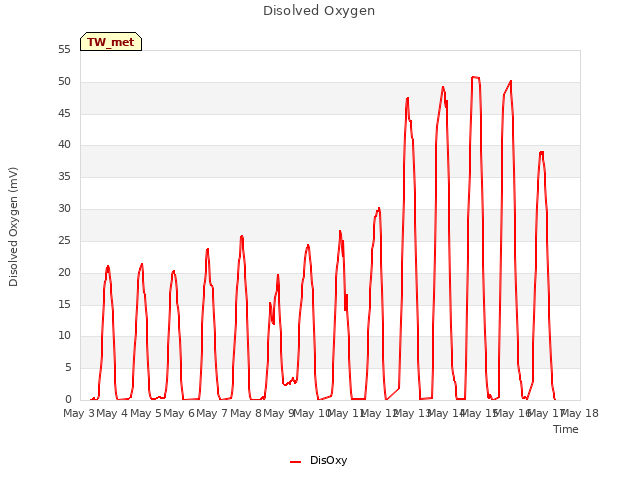640x480 pixels.
Task: Click the 'May 6' x-axis tick label
Action: click(x=179, y=413)
